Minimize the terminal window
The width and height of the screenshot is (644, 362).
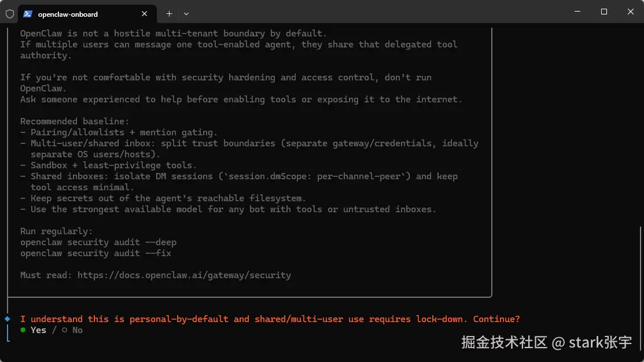(577, 12)
